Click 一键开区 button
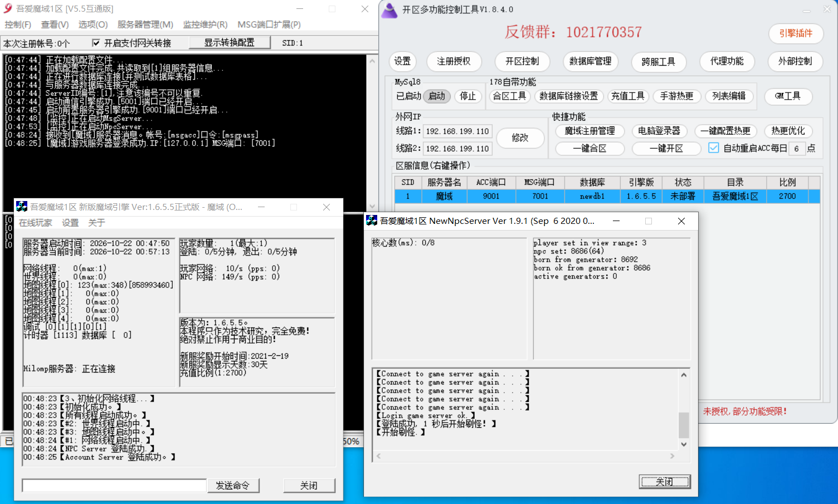The image size is (838, 504). pos(666,149)
